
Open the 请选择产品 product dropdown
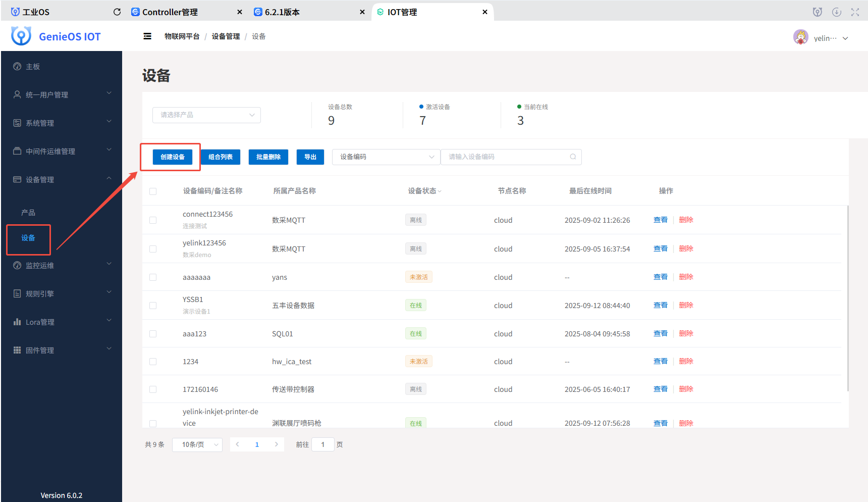206,115
